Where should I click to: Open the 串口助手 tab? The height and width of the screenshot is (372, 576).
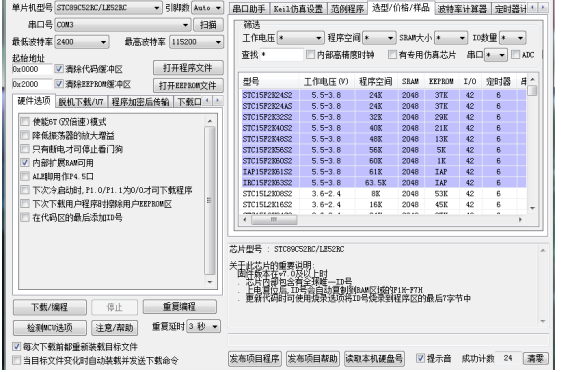[x=249, y=8]
